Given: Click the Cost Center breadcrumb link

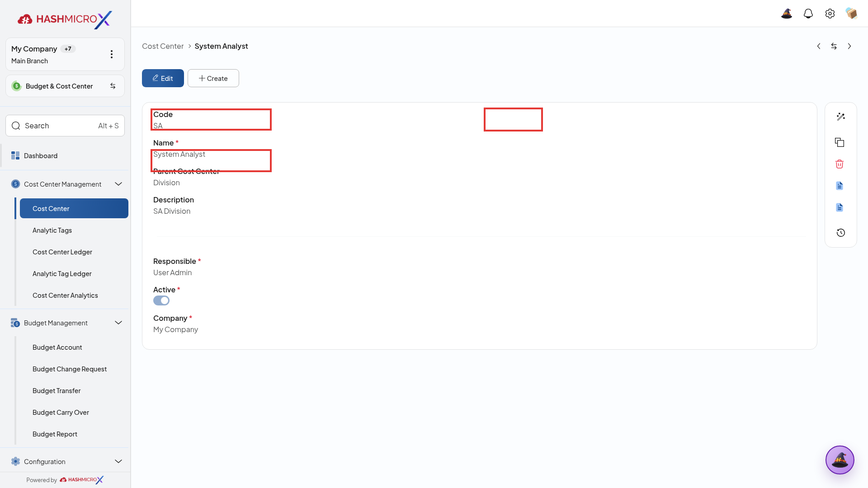Looking at the screenshot, I should click(x=163, y=46).
